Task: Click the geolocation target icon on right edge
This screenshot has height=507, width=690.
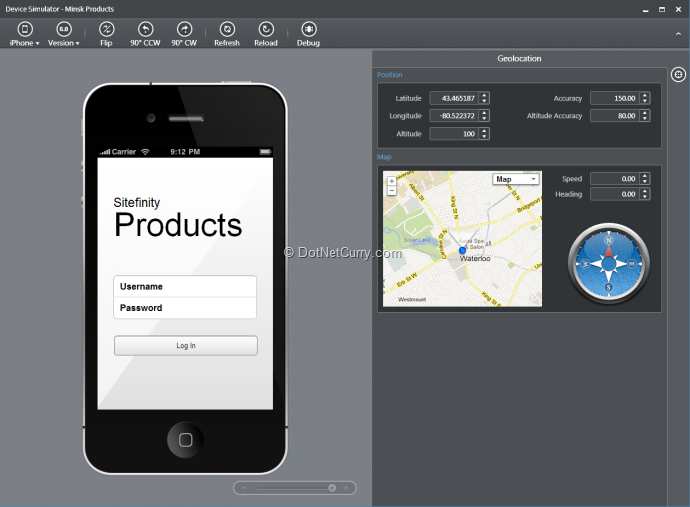Action: [x=678, y=74]
